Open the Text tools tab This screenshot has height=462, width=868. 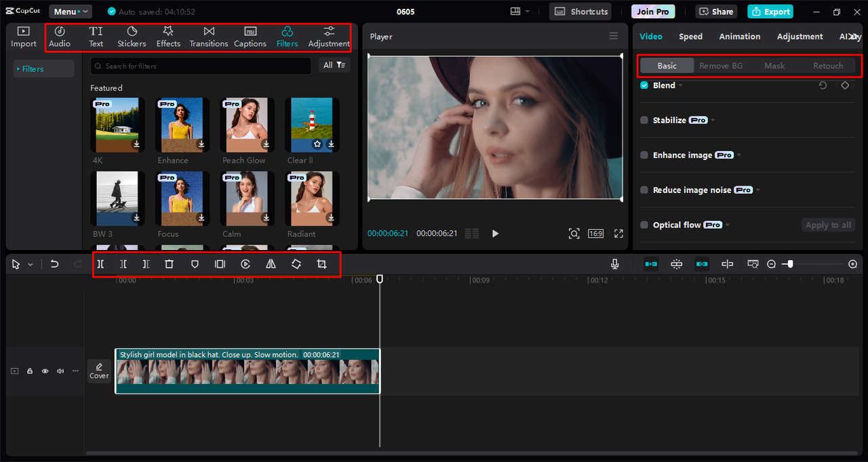point(96,37)
